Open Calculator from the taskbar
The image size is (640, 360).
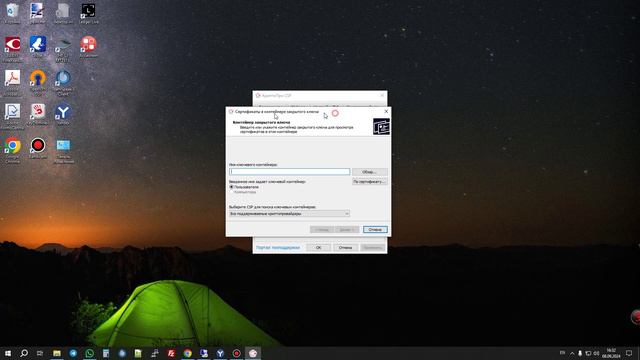(106, 353)
